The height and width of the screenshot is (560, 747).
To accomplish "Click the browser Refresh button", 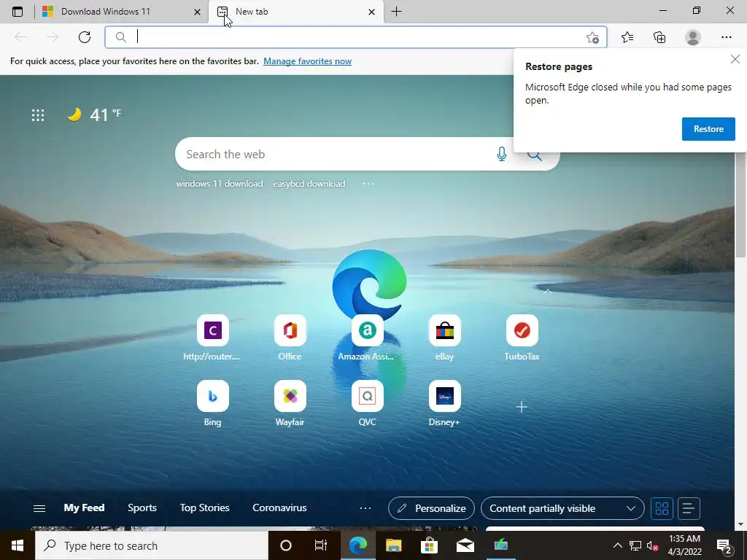I will (85, 37).
